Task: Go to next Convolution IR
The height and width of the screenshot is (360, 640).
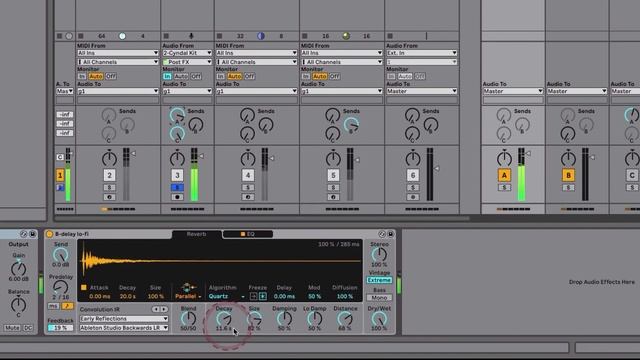Action: (x=164, y=309)
